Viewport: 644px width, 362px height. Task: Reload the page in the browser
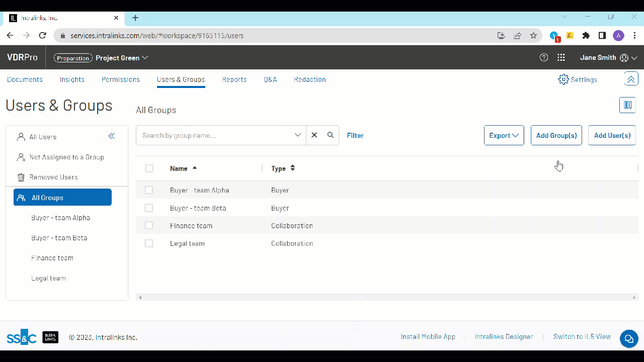[43, 36]
